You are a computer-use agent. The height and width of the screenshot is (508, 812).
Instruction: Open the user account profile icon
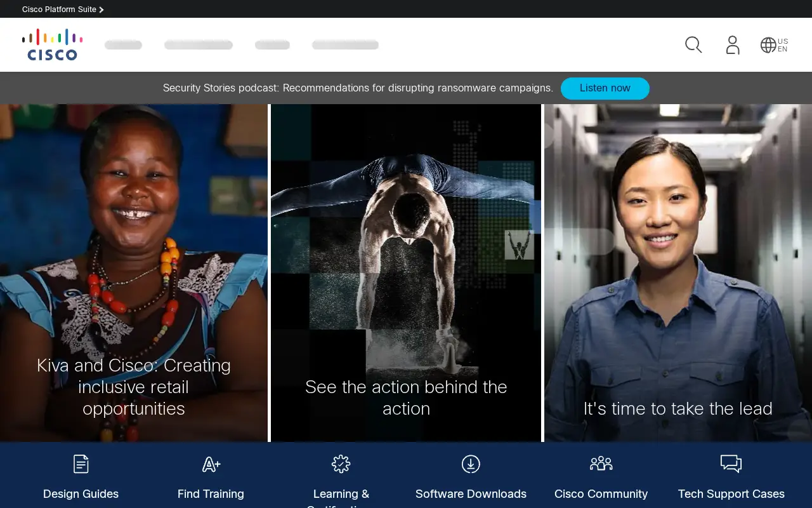point(733,45)
